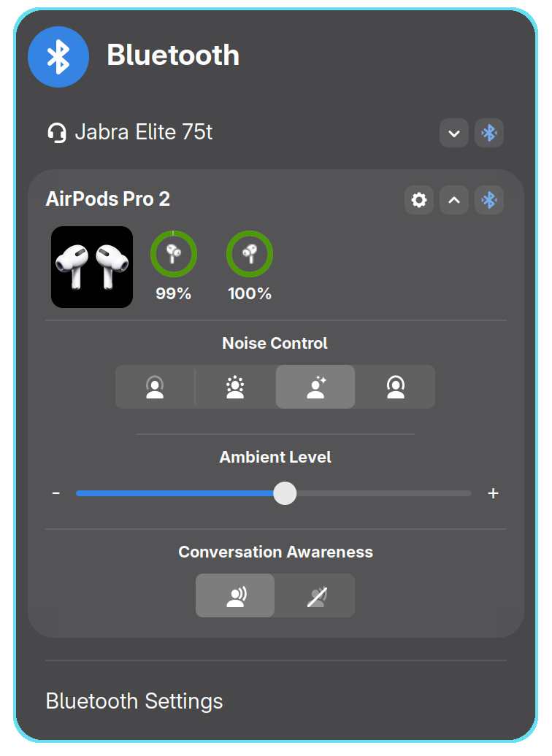
Task: Select the last Noise Control mode (noise cancellation)
Action: (395, 387)
